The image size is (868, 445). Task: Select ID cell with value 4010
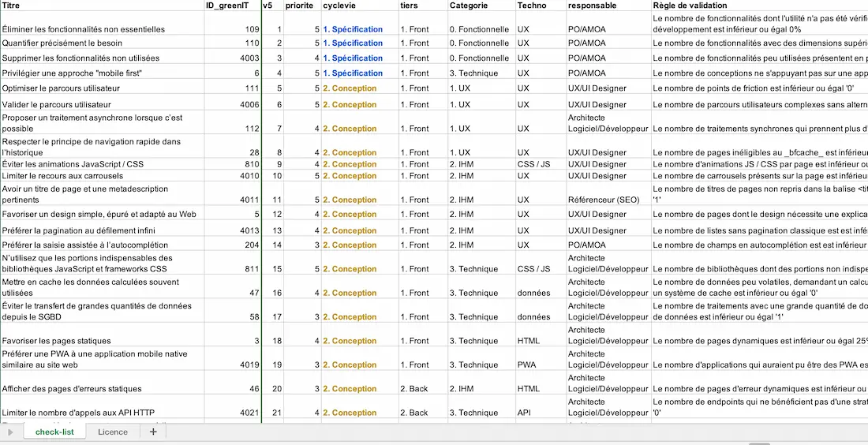[x=233, y=175]
